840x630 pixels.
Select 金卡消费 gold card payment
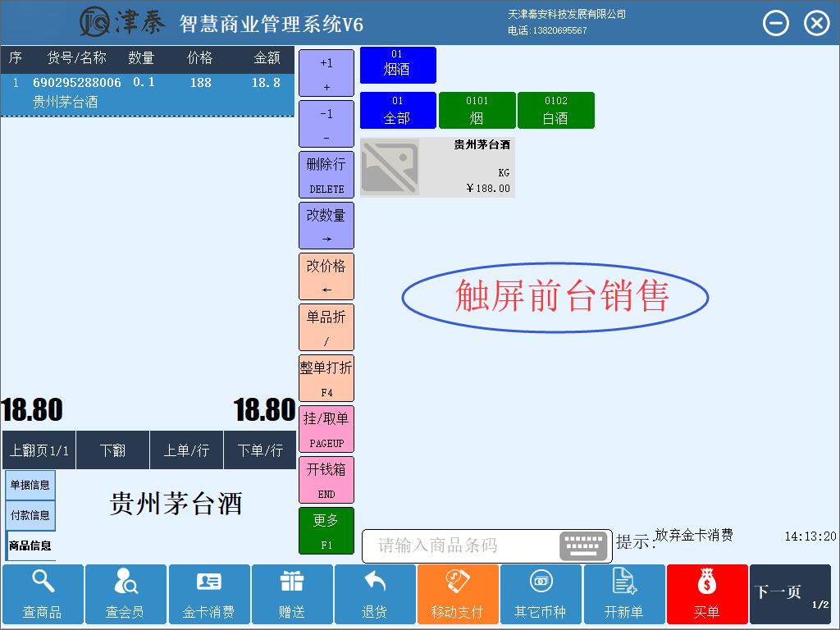208,594
